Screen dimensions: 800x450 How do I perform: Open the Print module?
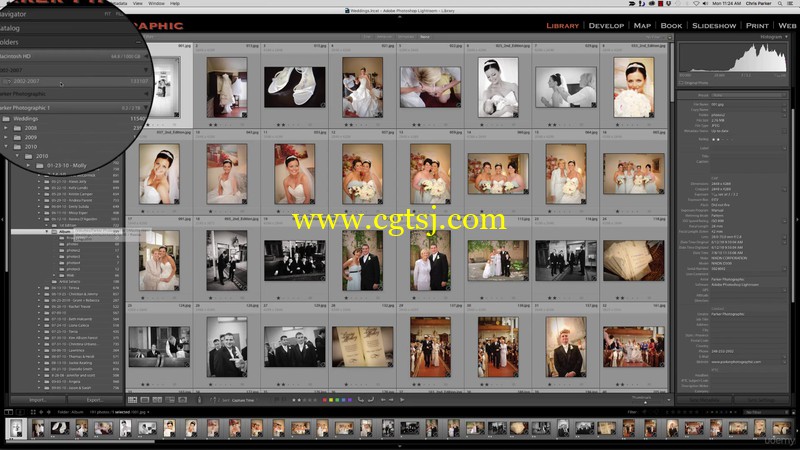[x=757, y=26]
